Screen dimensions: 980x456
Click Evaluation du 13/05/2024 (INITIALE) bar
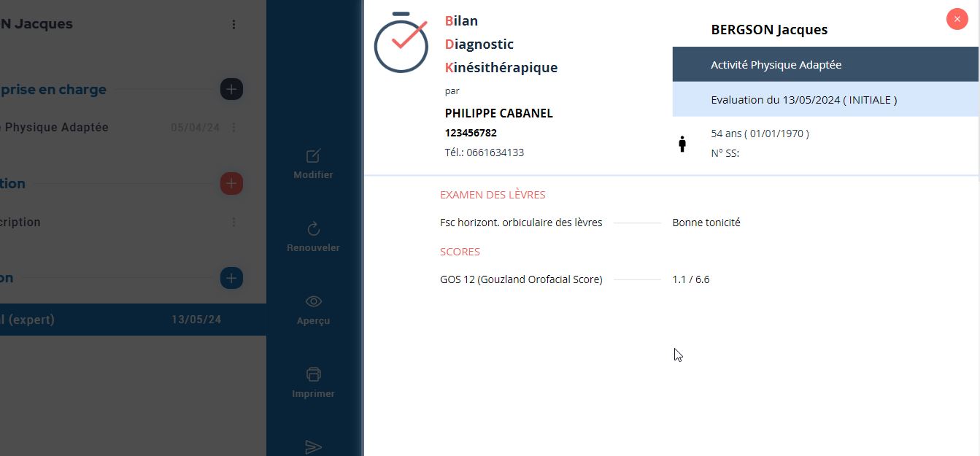[x=825, y=99]
